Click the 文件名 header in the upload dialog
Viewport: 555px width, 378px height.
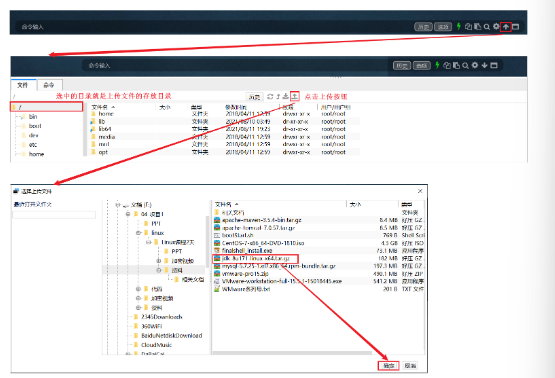pos(227,205)
